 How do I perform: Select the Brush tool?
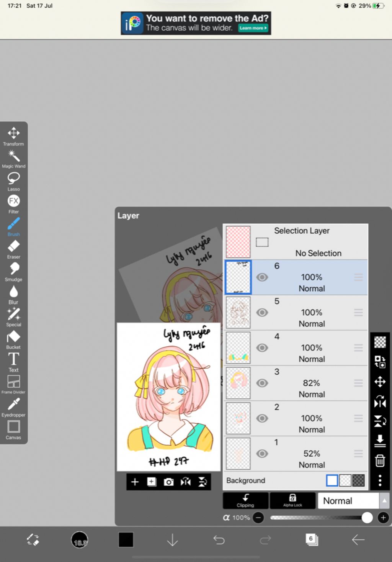pyautogui.click(x=13, y=227)
